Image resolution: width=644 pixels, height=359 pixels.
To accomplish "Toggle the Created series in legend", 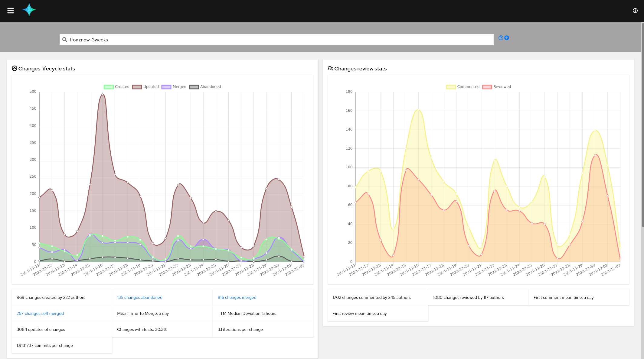I will click(117, 87).
